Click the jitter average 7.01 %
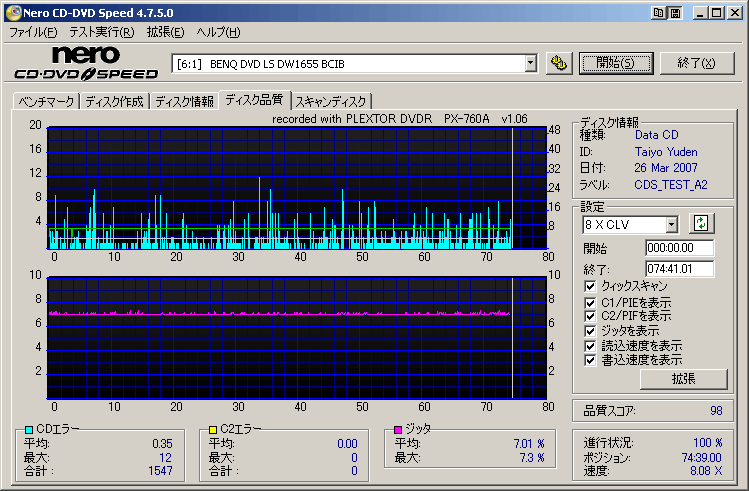This screenshot has height=491, width=749. tap(529, 444)
